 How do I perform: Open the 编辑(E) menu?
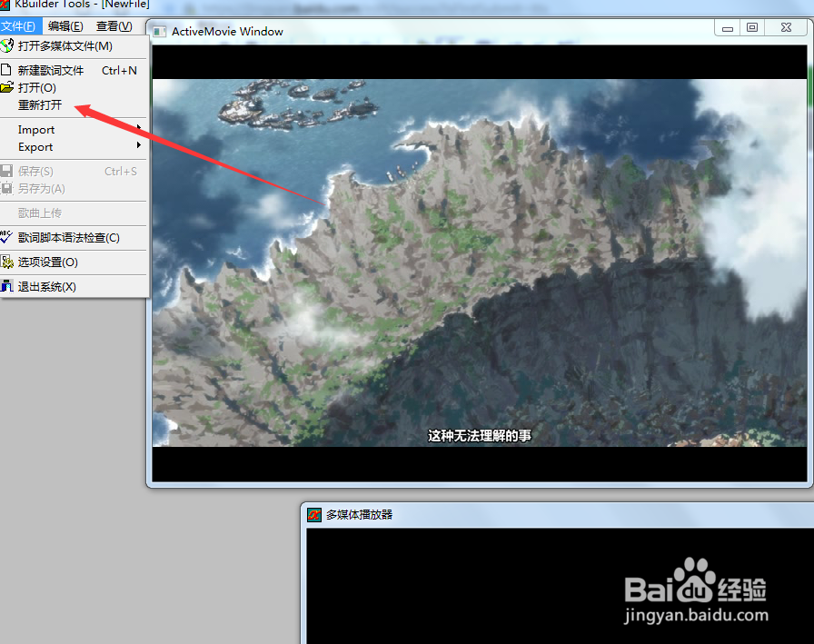(65, 26)
